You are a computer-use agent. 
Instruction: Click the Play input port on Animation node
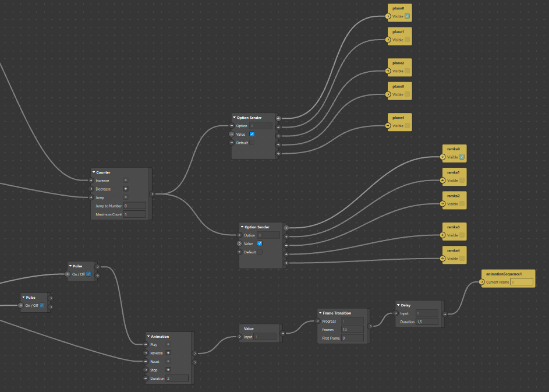[148, 345]
